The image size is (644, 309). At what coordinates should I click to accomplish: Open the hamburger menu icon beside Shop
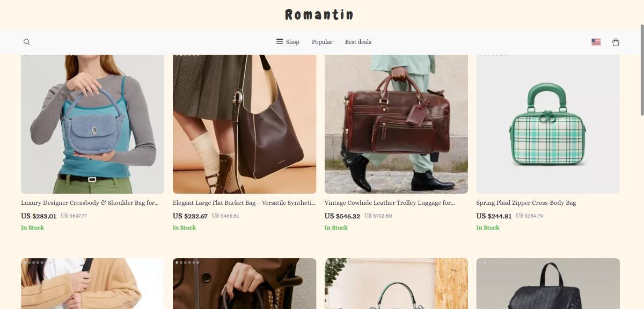tap(280, 41)
